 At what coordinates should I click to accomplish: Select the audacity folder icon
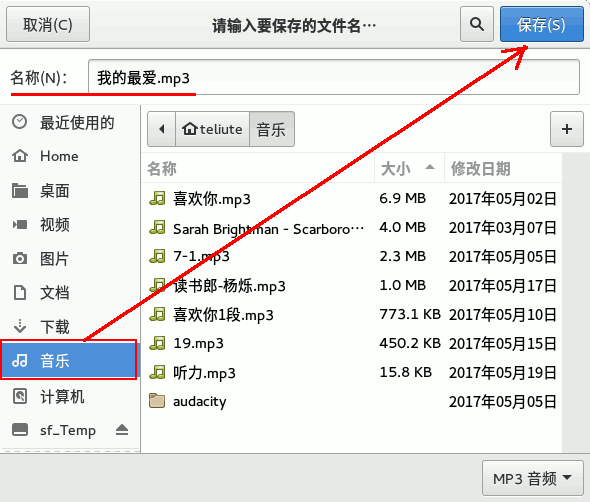[x=157, y=401]
